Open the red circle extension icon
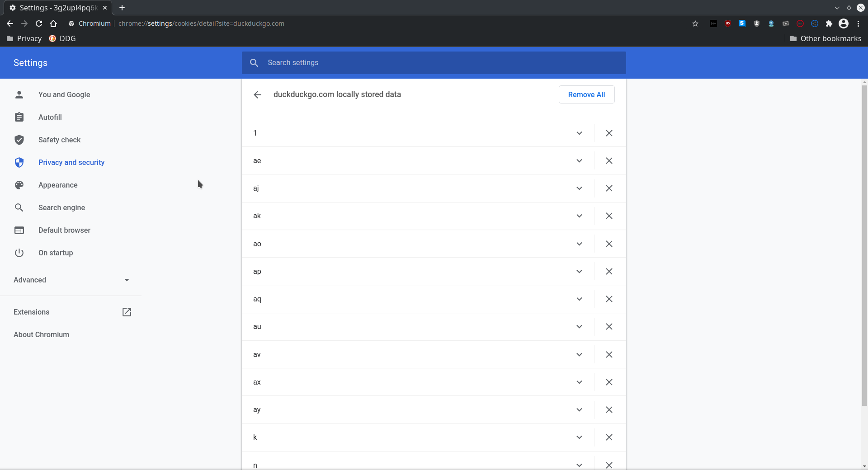The image size is (868, 470). (800, 23)
